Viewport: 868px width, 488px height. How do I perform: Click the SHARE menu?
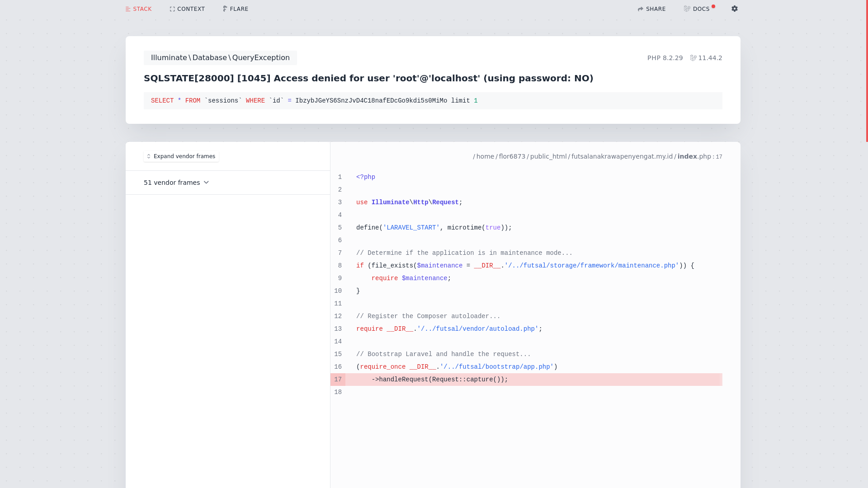[x=651, y=9]
